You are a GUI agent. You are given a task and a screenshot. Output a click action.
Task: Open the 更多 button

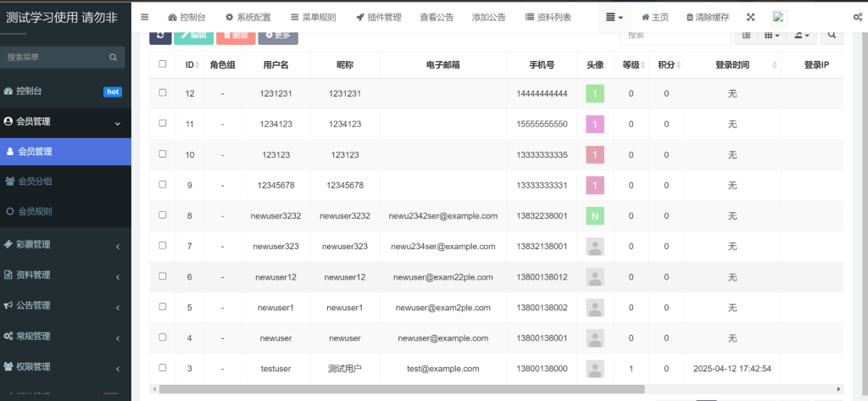(278, 36)
